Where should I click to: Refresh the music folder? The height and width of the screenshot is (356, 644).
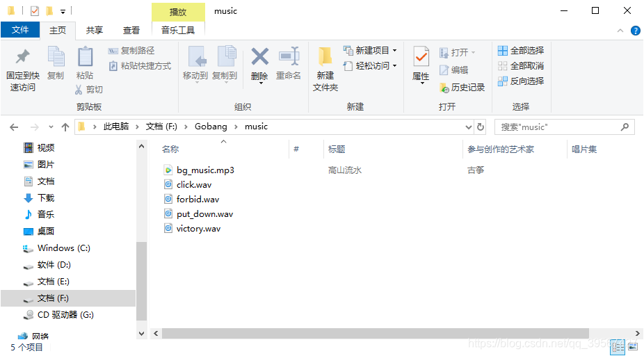click(x=480, y=127)
